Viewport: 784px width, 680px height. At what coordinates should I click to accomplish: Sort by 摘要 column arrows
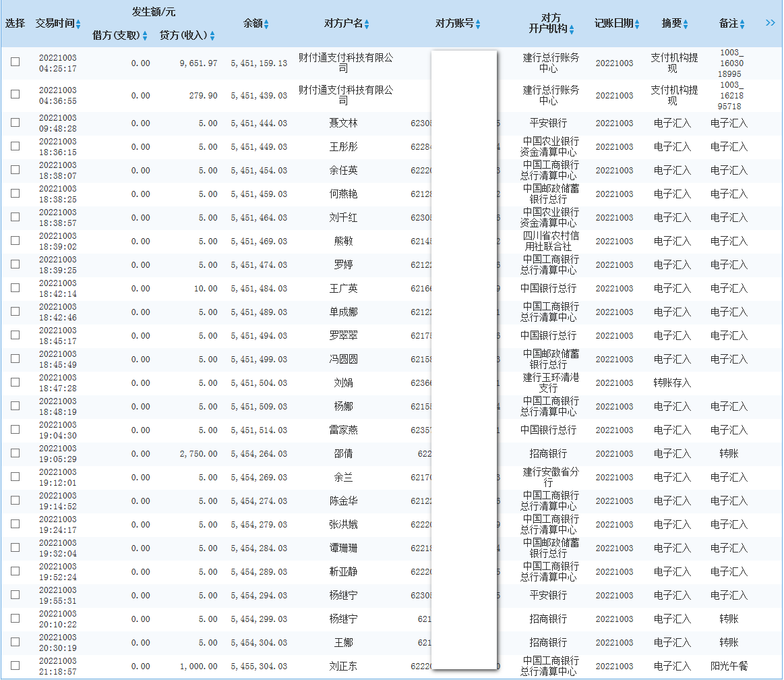pyautogui.click(x=686, y=24)
